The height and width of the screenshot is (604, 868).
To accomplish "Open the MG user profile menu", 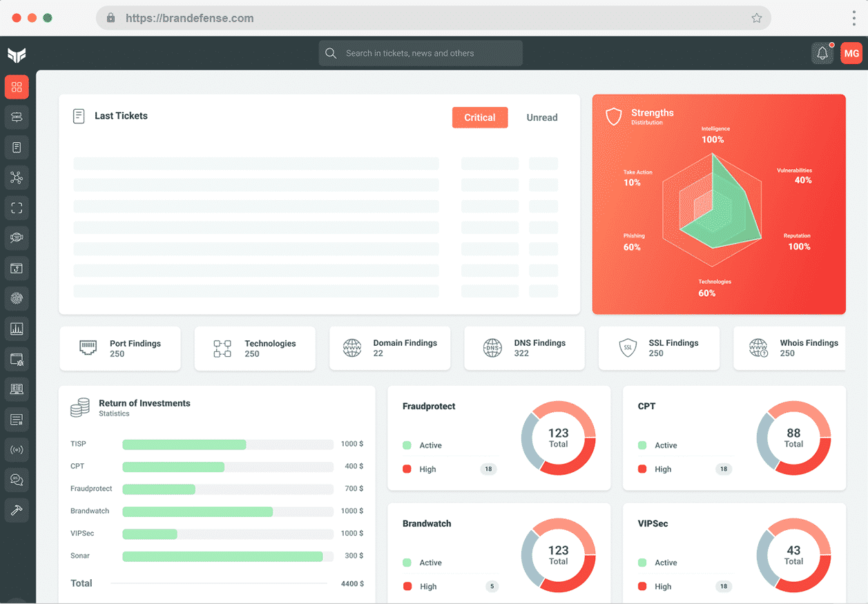I will point(851,53).
